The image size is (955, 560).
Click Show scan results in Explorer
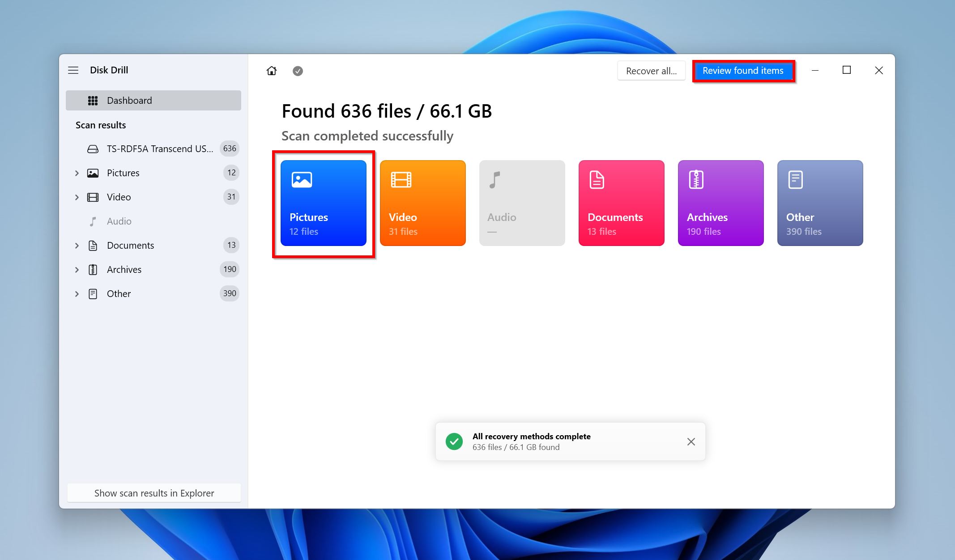(154, 493)
